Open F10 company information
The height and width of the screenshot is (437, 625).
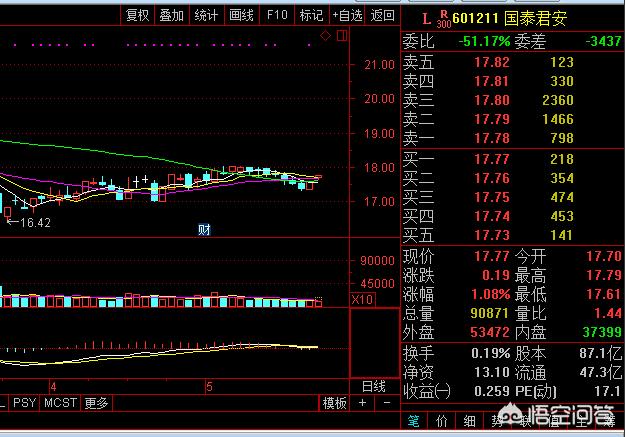277,15
